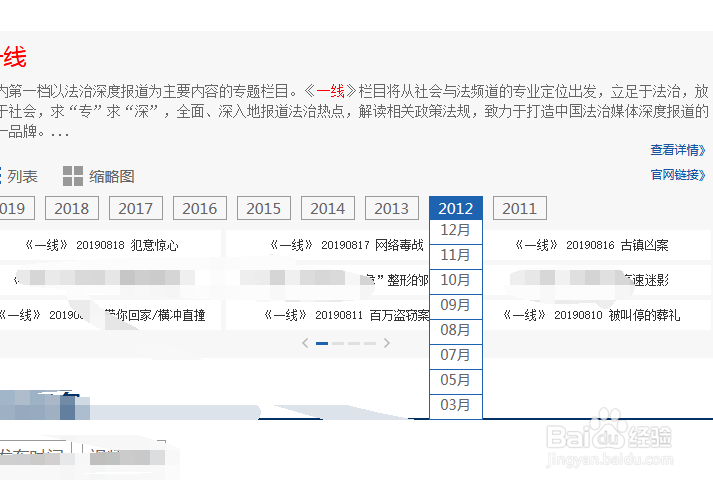Choose 12月 in the 2012 dropdown

456,231
